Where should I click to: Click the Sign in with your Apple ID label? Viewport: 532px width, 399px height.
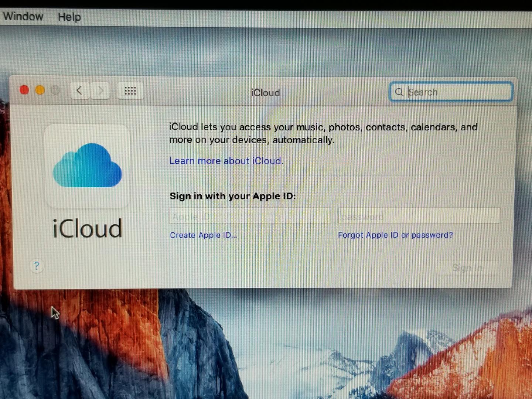[x=233, y=196]
